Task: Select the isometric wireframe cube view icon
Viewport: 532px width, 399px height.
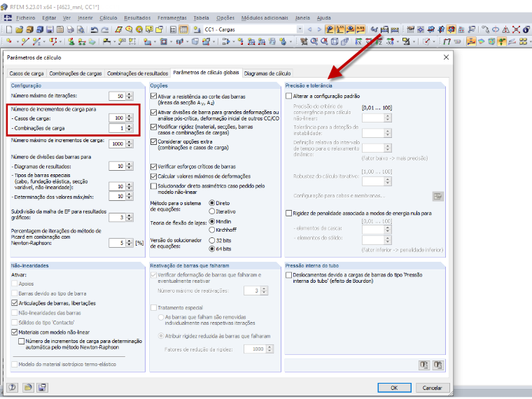Action: [335, 41]
